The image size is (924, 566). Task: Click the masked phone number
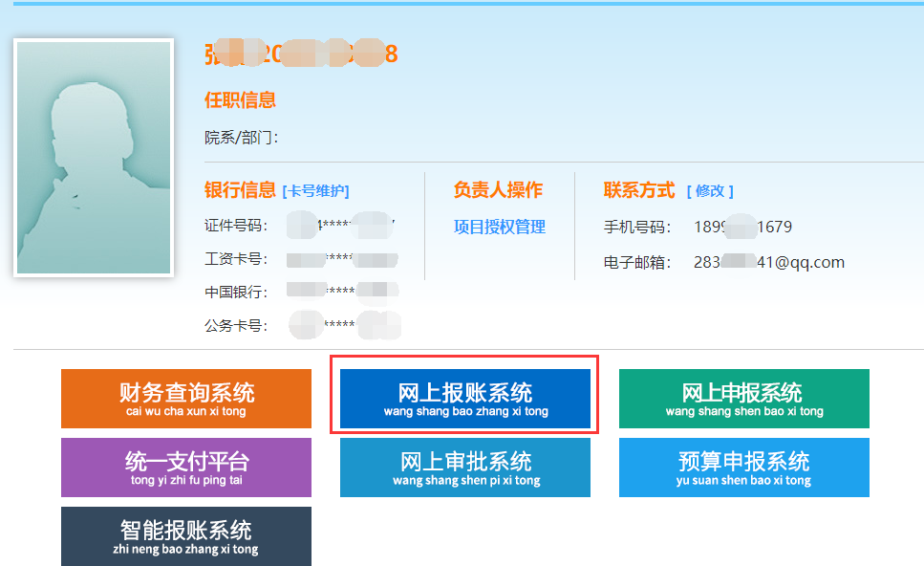(742, 227)
